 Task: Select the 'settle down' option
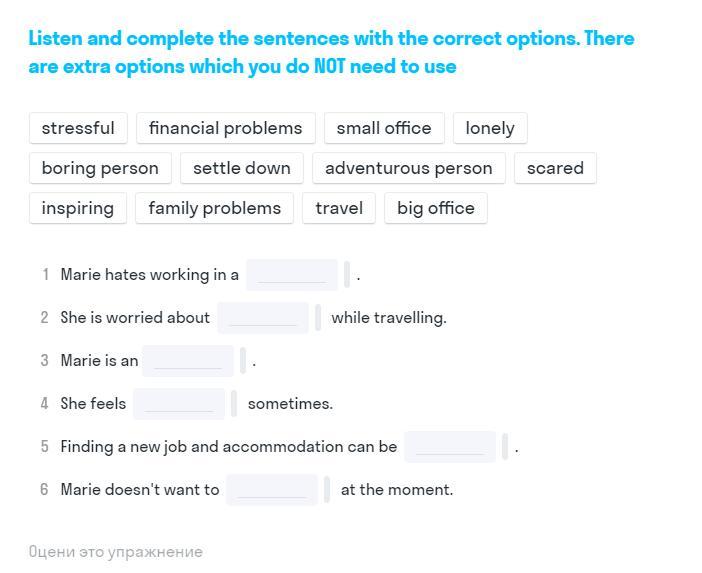[242, 168]
